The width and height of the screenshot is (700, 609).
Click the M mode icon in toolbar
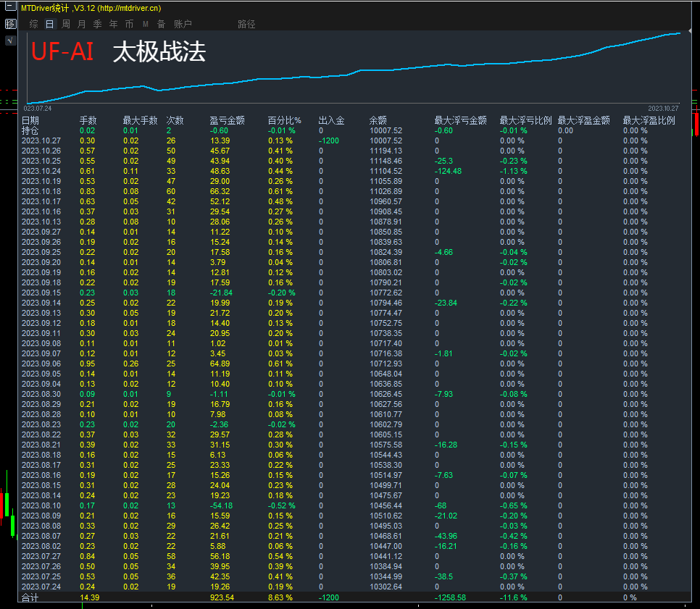pyautogui.click(x=144, y=24)
